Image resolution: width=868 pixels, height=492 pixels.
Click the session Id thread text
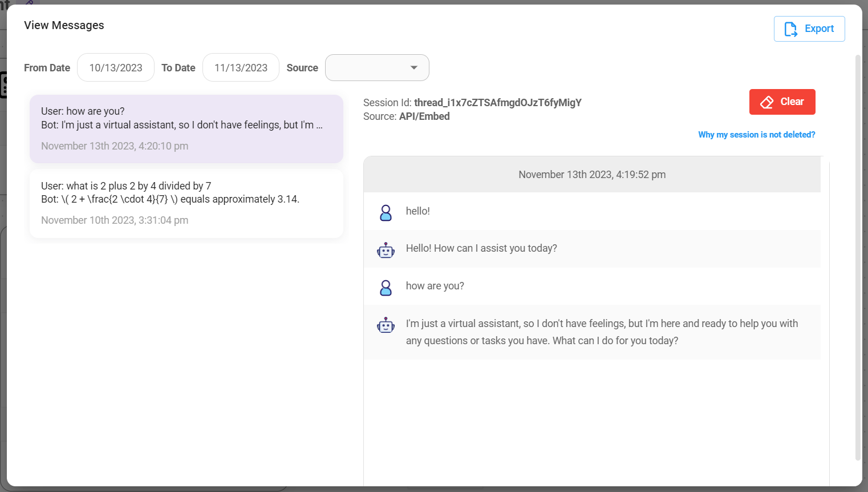(497, 103)
